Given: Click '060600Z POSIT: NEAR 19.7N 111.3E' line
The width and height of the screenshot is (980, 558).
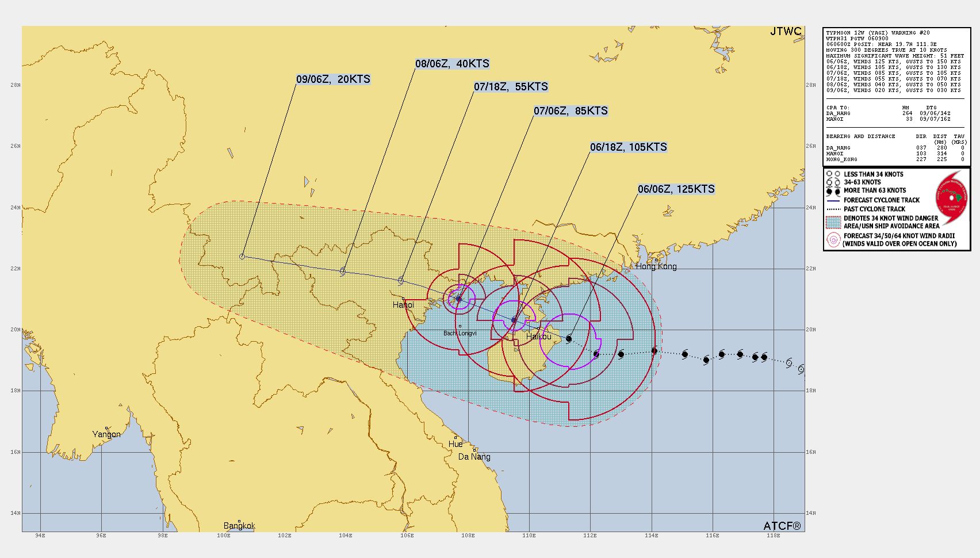Looking at the screenshot, I should click(x=881, y=44).
